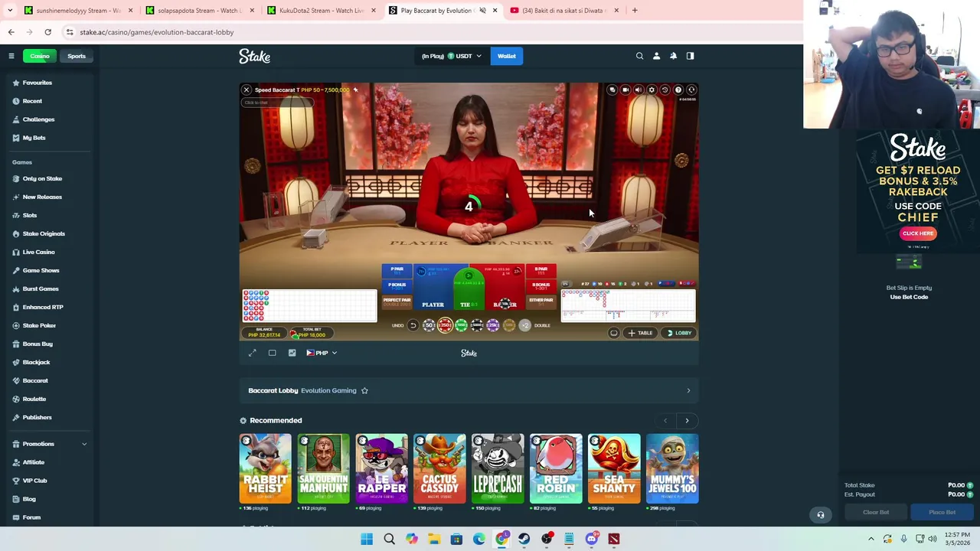The width and height of the screenshot is (980, 551).
Task: Undo the last bet
Action: [x=413, y=325]
